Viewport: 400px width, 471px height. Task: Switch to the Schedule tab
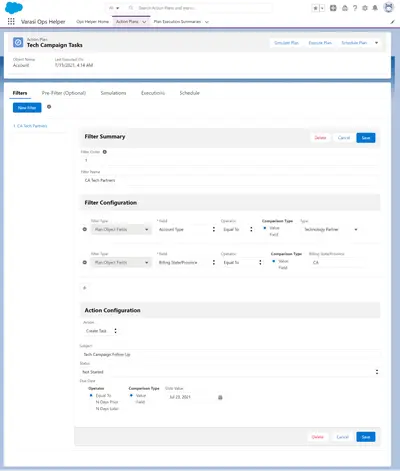[189, 93]
